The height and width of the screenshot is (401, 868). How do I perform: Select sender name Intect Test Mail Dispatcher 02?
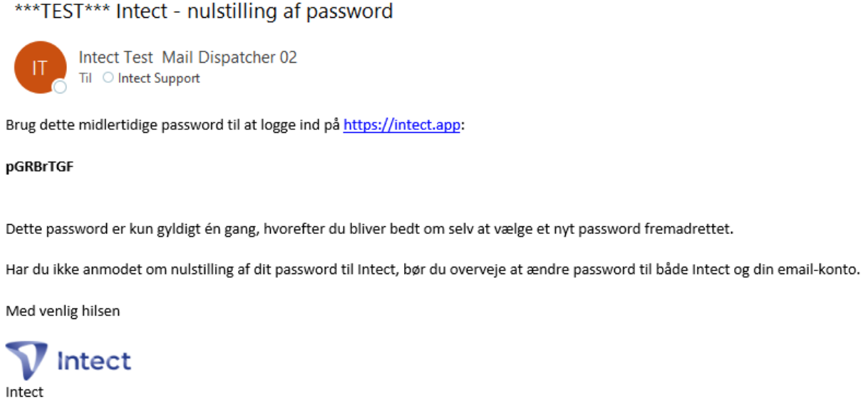point(188,58)
